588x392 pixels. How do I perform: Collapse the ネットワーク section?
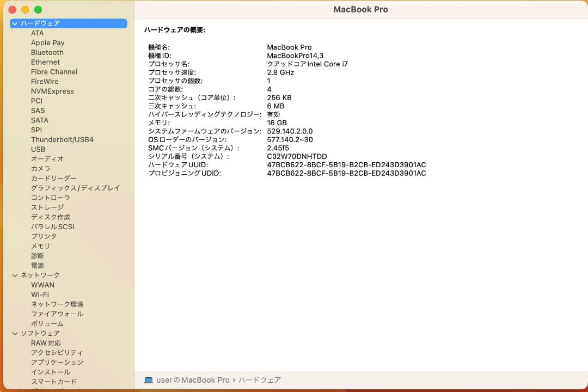(14, 275)
